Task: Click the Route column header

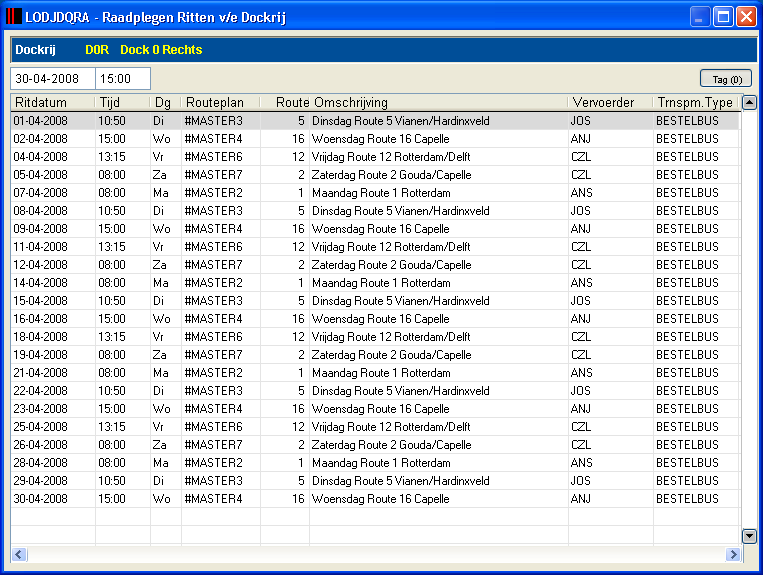Action: [x=285, y=103]
